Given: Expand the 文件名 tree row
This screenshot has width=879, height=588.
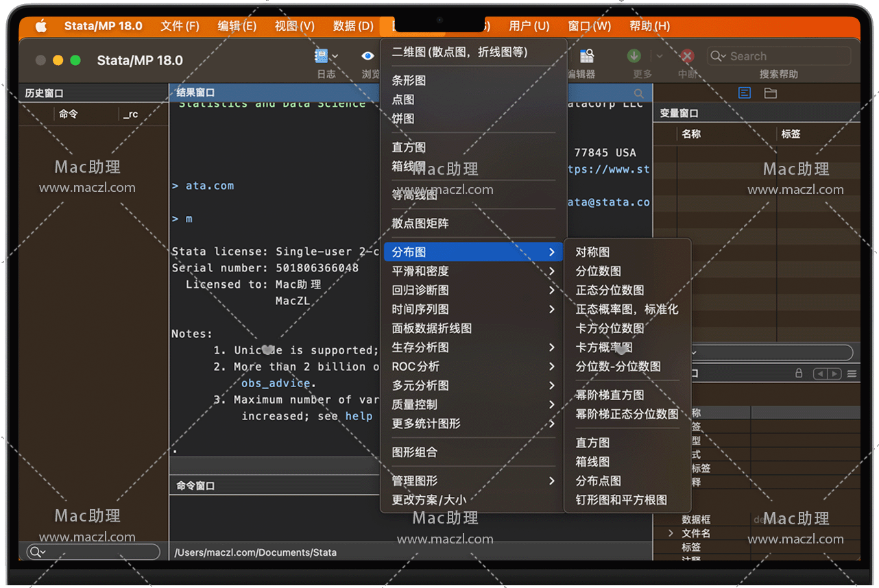Looking at the screenshot, I should click(671, 533).
